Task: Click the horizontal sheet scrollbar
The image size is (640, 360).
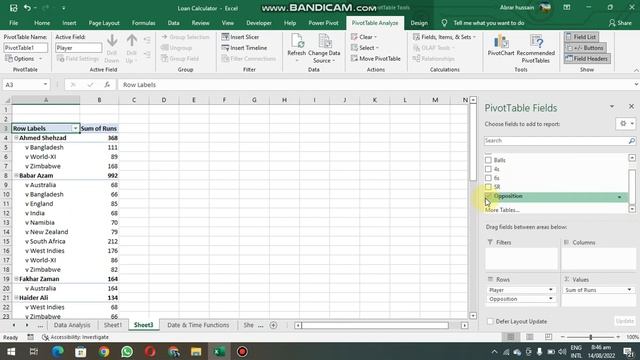Action: point(375,325)
